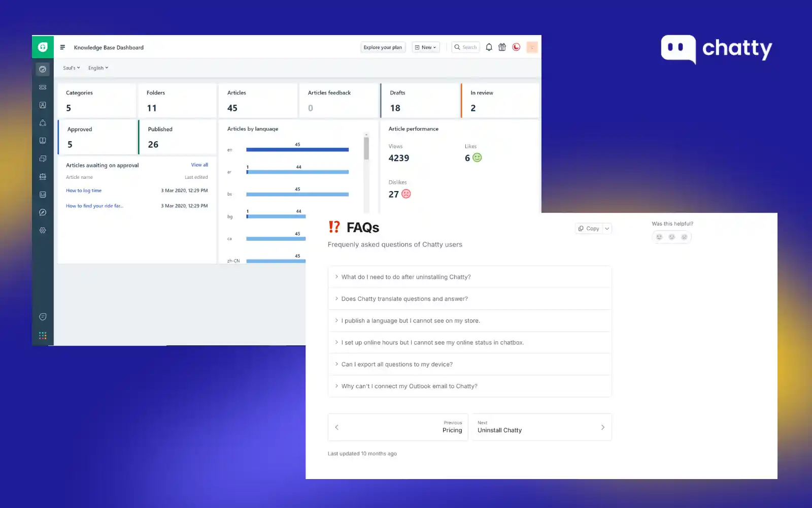Viewport: 812px width, 508px height.
Task: Open the Admin gear icon in sidebar
Action: click(43, 230)
